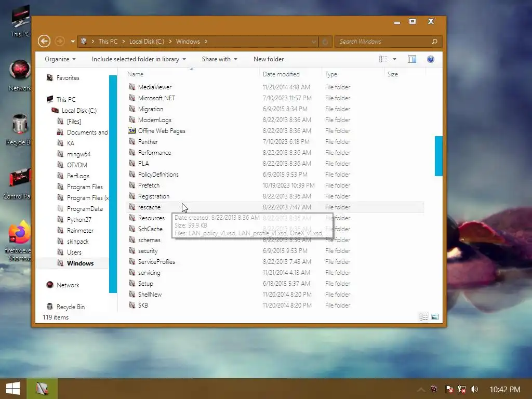
Task: Sort by Size column header
Action: click(393, 74)
